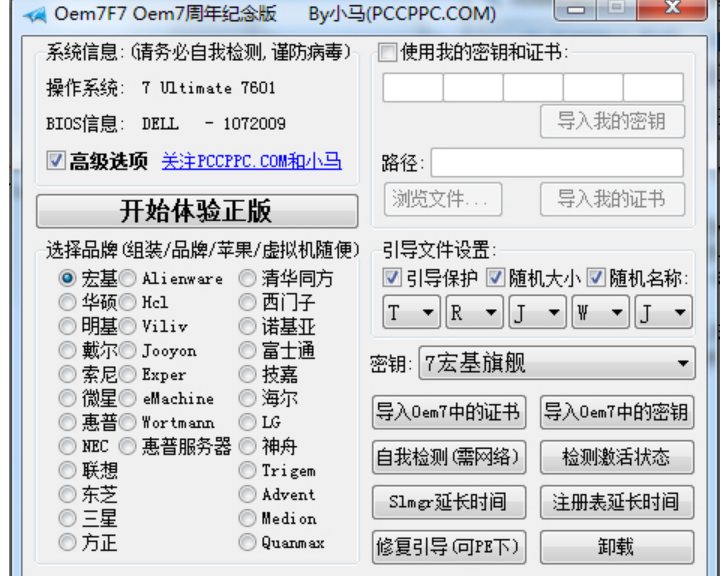Open the first letter dropdown showing T

(411, 313)
